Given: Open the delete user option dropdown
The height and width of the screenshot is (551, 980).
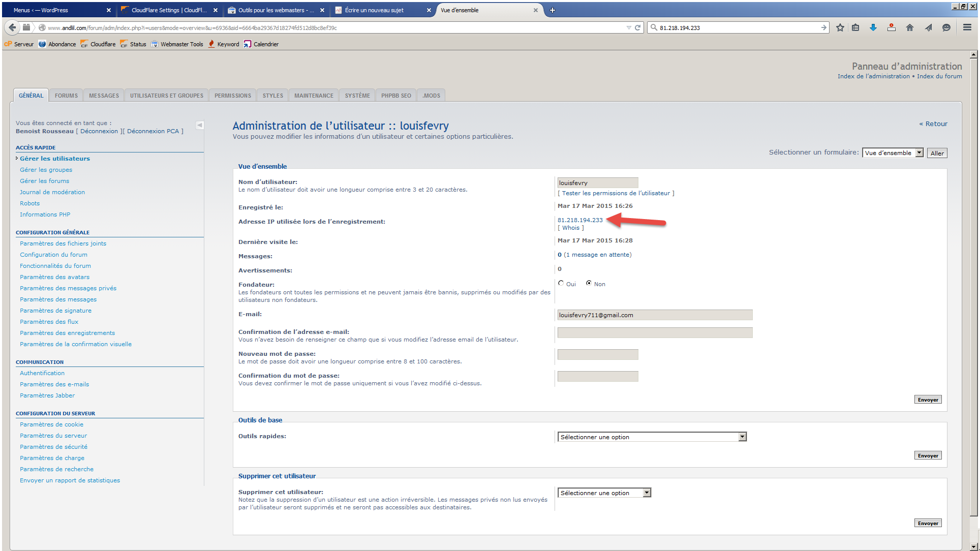Looking at the screenshot, I should pyautogui.click(x=604, y=493).
